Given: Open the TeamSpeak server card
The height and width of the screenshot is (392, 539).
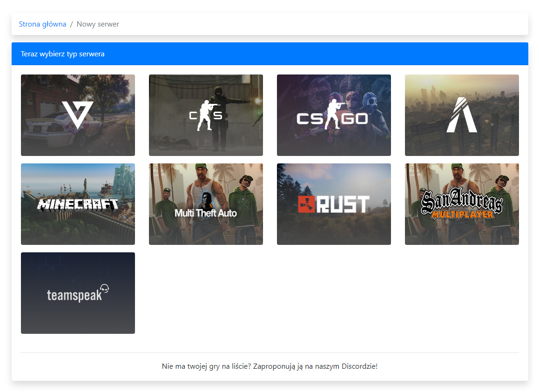Looking at the screenshot, I should pos(78,317).
